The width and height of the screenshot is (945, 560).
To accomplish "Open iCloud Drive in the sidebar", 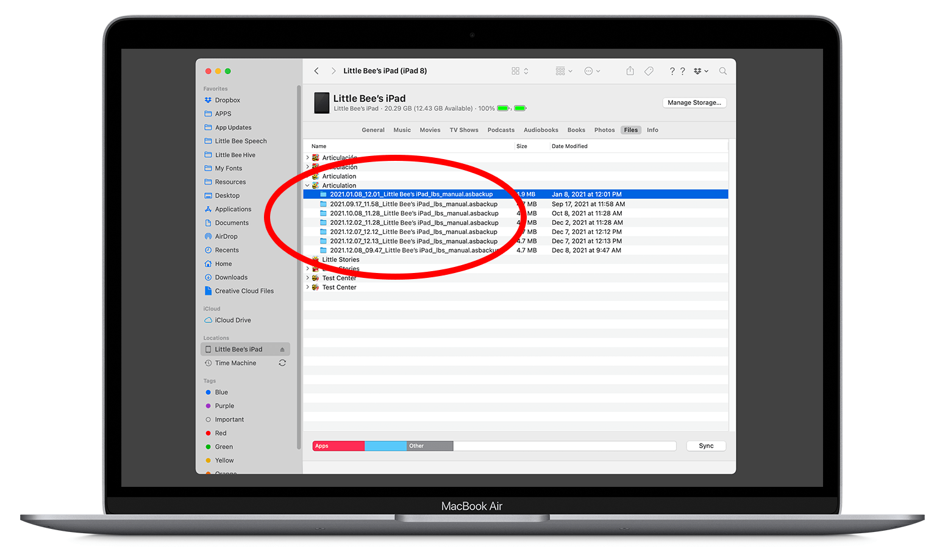I will tap(233, 321).
